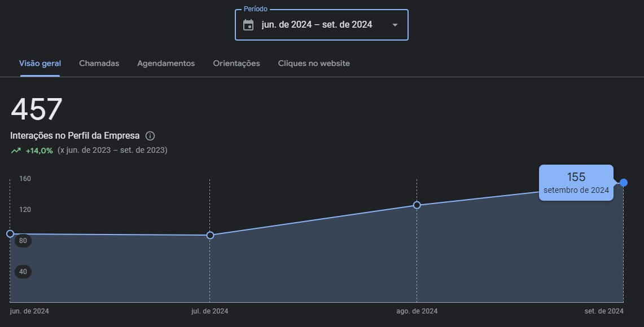Screen dimensions: 644x327
Task: Click the 457 total interactions number
Action: 37,109
